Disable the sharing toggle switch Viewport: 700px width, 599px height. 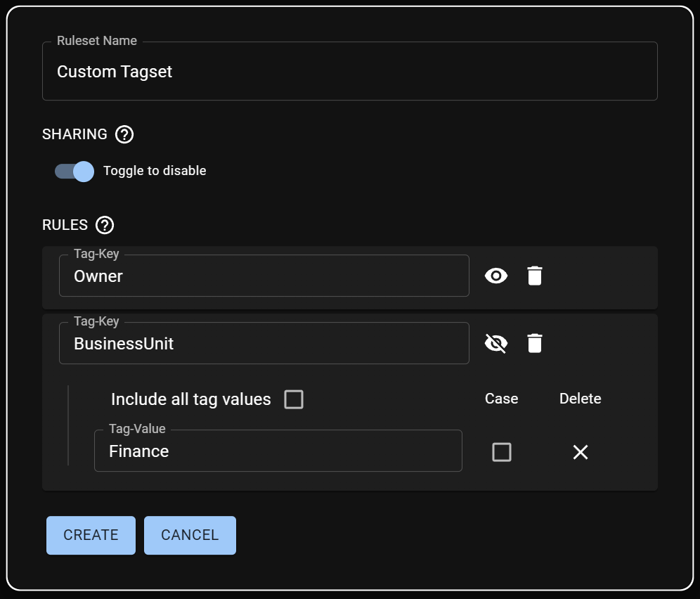[x=75, y=172]
